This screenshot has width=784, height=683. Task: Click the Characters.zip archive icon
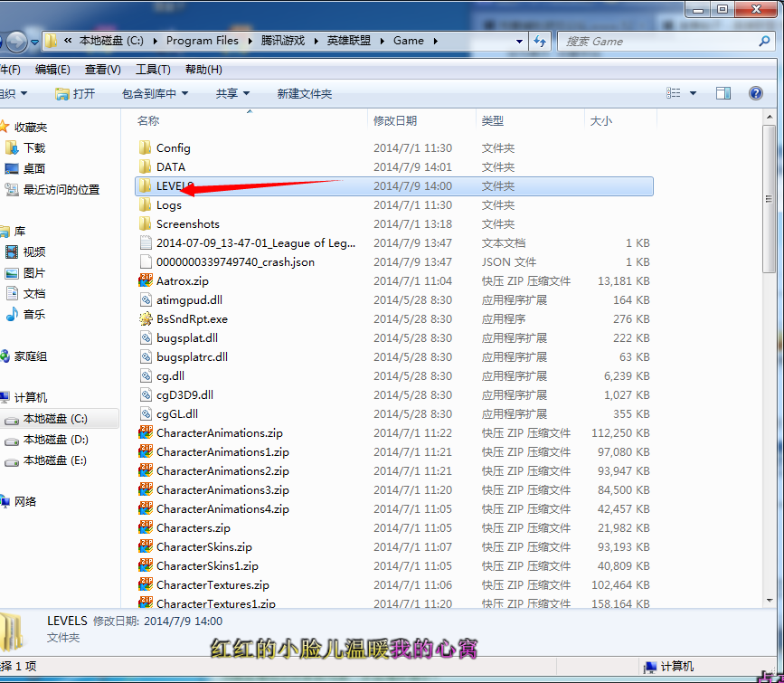point(146,528)
